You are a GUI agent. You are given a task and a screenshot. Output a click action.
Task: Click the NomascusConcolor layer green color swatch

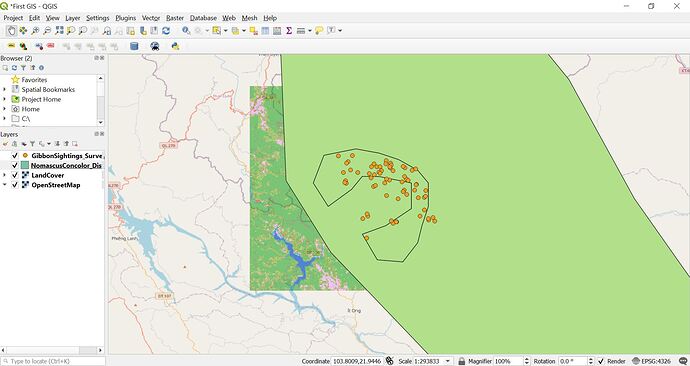[25, 165]
